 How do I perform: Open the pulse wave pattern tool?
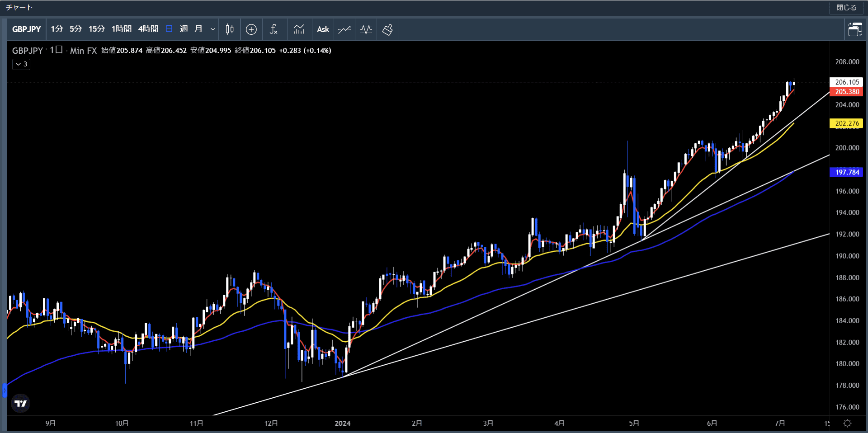[366, 29]
